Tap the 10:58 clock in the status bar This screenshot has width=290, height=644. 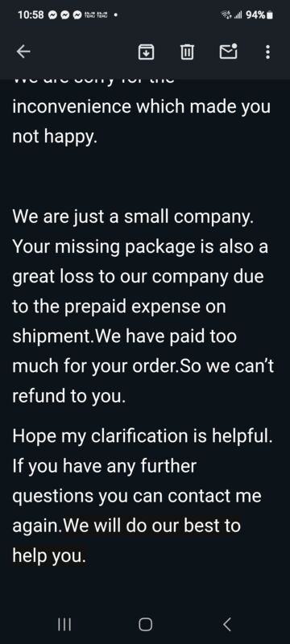tap(31, 15)
